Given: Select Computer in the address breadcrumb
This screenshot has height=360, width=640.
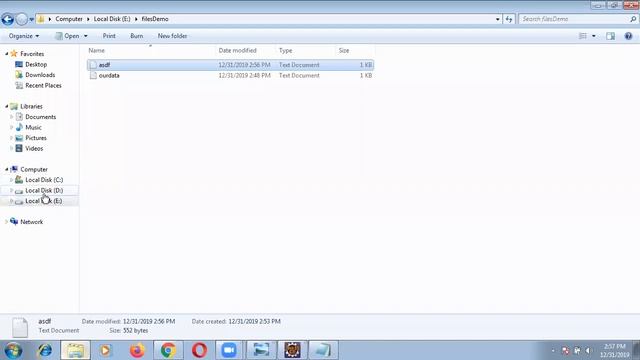Looking at the screenshot, I should 69,19.
